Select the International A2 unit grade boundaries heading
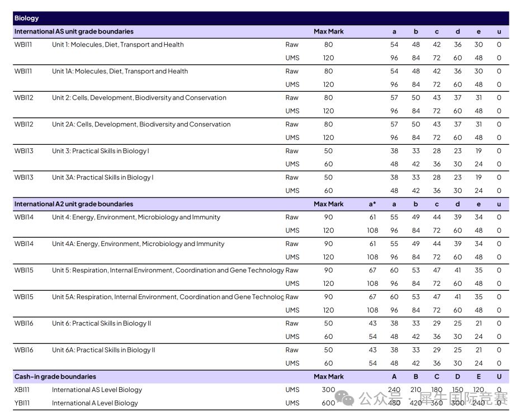The height and width of the screenshot is (420, 525). point(74,204)
